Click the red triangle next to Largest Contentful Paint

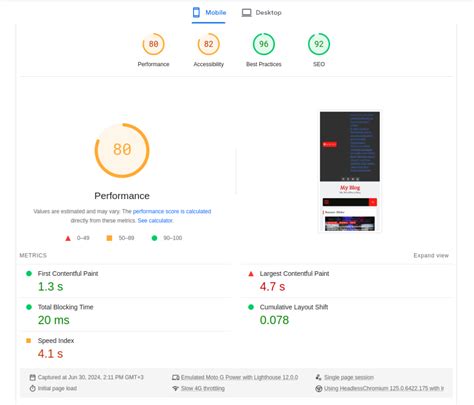coord(251,274)
